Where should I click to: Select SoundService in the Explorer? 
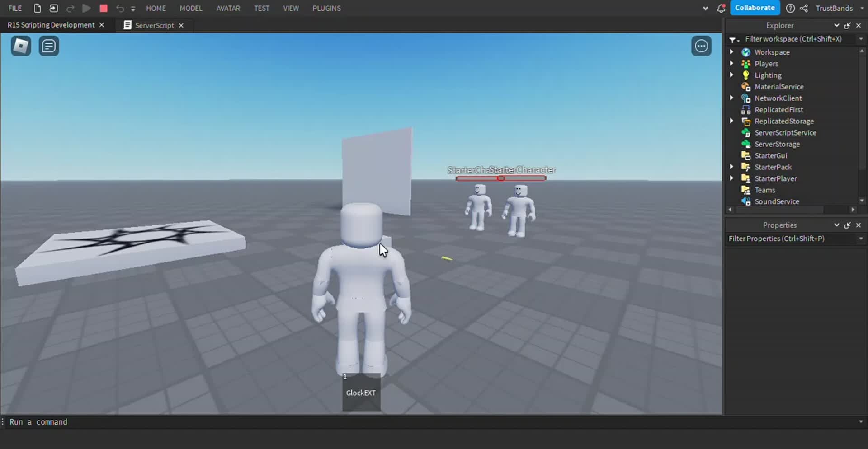(x=777, y=201)
